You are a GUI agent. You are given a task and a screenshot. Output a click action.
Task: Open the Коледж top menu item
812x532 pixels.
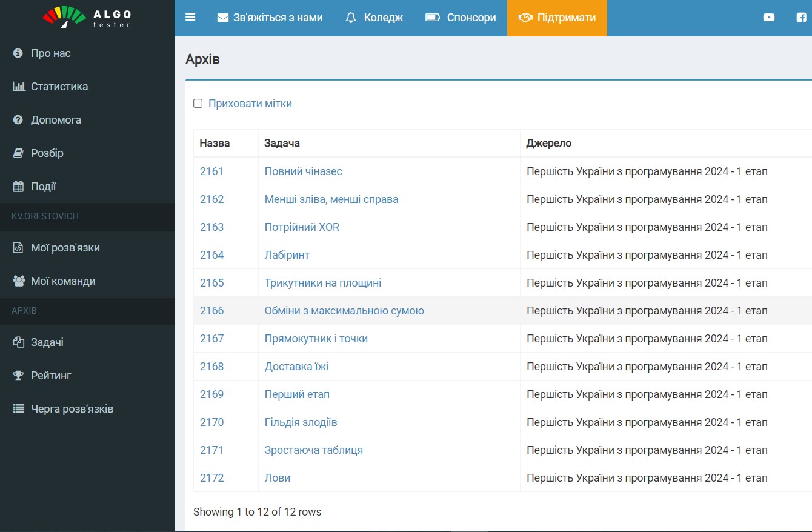(374, 18)
